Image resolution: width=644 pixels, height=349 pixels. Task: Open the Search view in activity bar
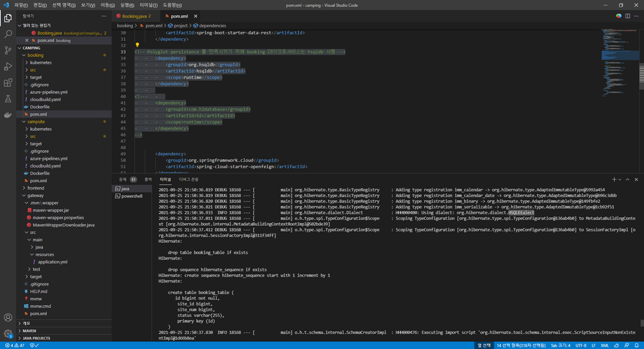click(x=8, y=34)
